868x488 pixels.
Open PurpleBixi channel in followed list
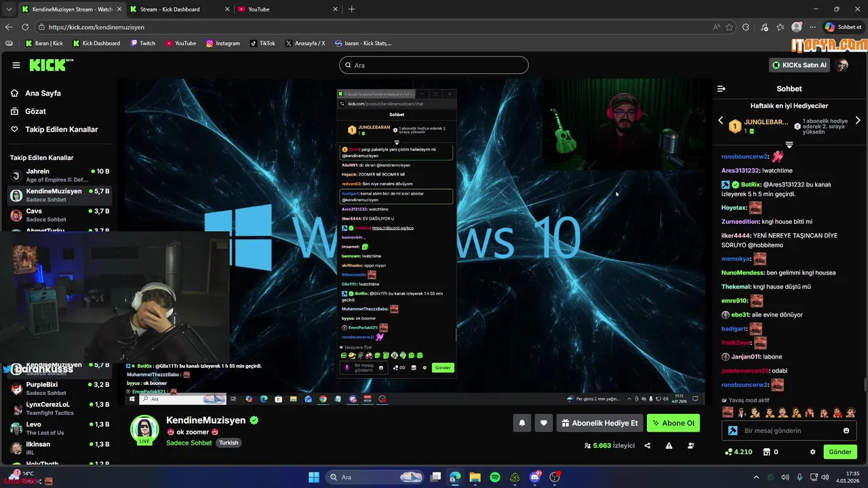[60, 388]
